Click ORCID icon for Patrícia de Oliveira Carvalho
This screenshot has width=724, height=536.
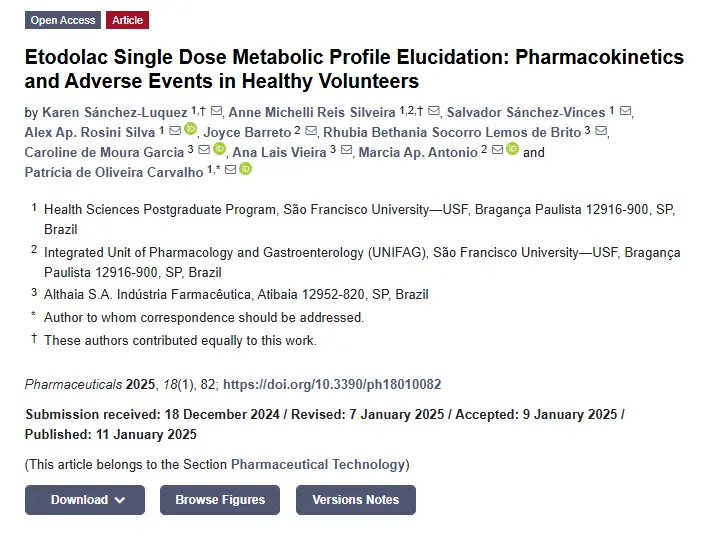pos(246,169)
